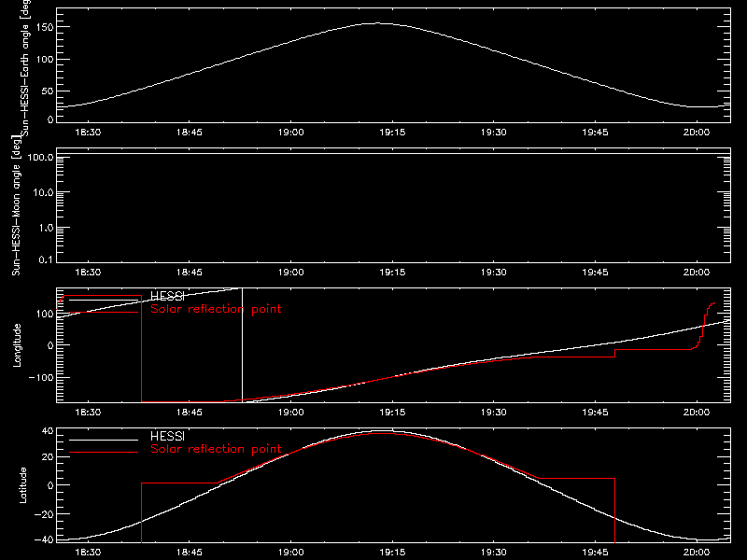Click the 10.0 tick label on Moon angle plot
747x560 pixels.
pos(43,192)
